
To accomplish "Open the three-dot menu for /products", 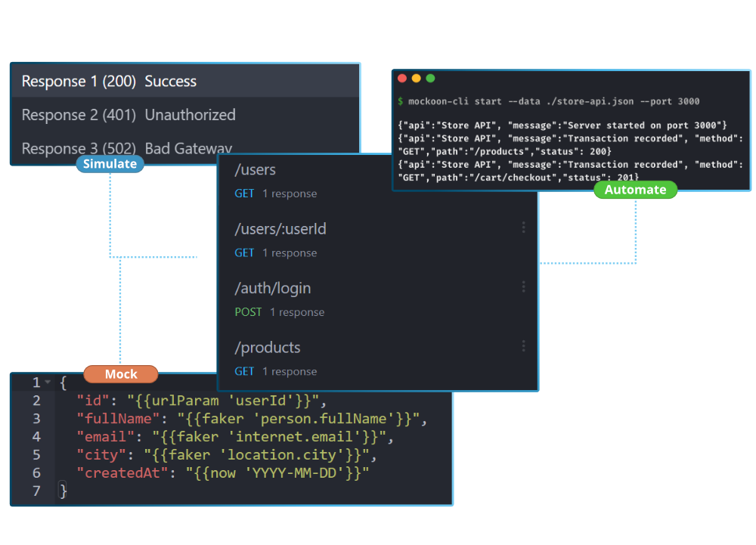I will (524, 346).
